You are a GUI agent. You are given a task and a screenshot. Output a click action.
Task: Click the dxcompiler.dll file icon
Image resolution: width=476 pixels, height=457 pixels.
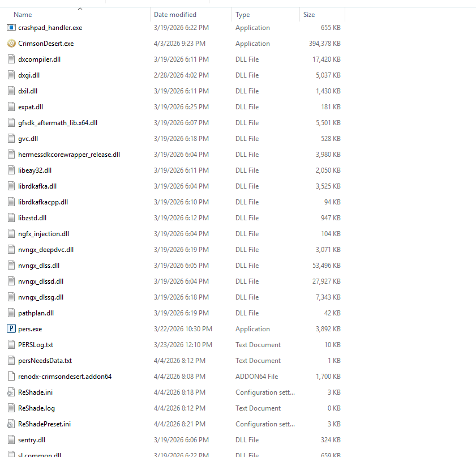click(11, 59)
